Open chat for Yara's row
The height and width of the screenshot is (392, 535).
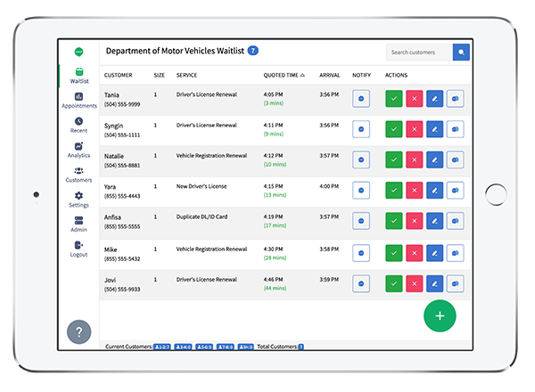click(x=455, y=190)
